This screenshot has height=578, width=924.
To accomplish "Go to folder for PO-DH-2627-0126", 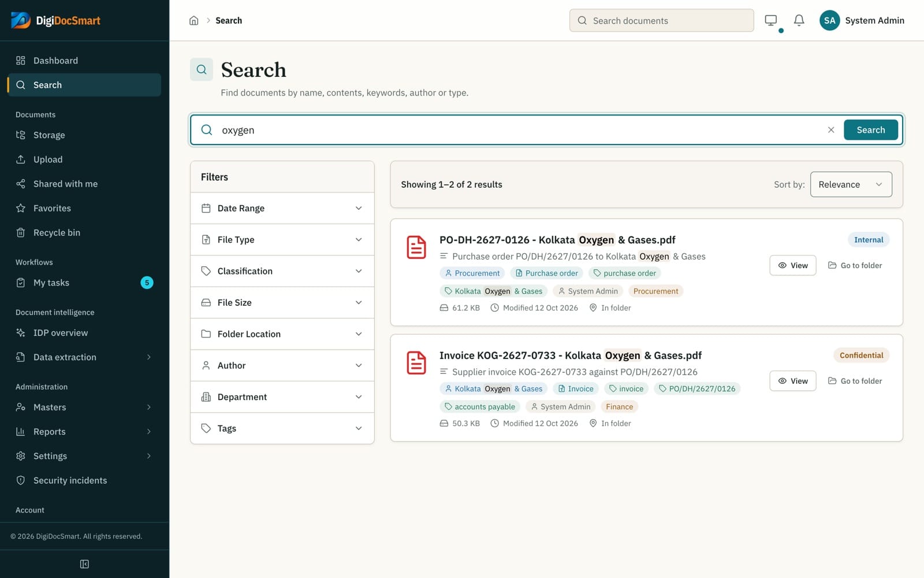I will click(x=855, y=265).
